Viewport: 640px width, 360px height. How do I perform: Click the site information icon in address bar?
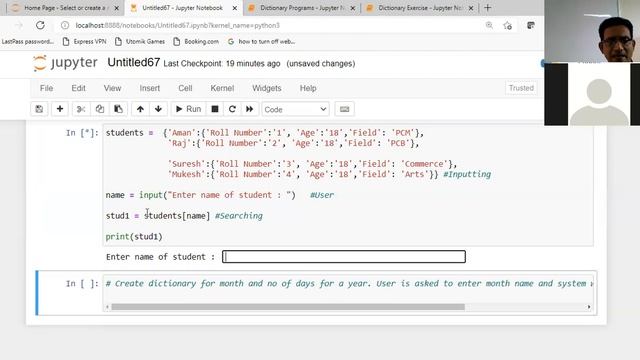click(x=65, y=25)
